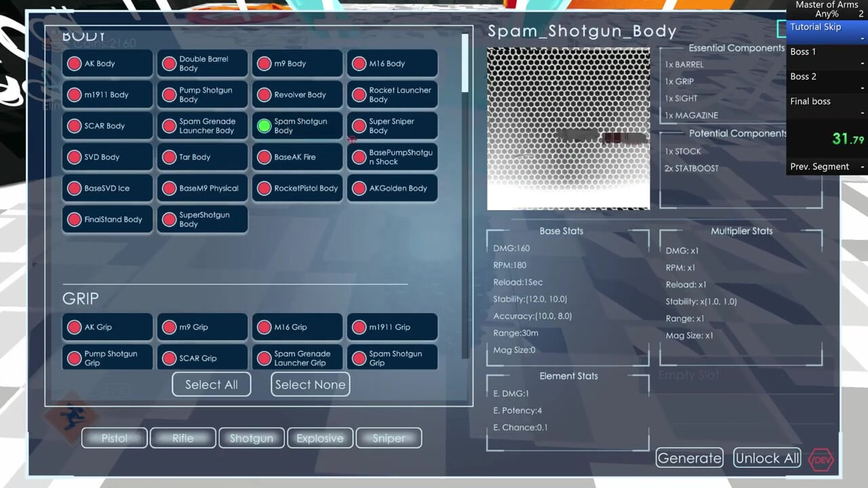The image size is (868, 488).
Task: Click the hexagonal DEV icon
Action: (822, 459)
